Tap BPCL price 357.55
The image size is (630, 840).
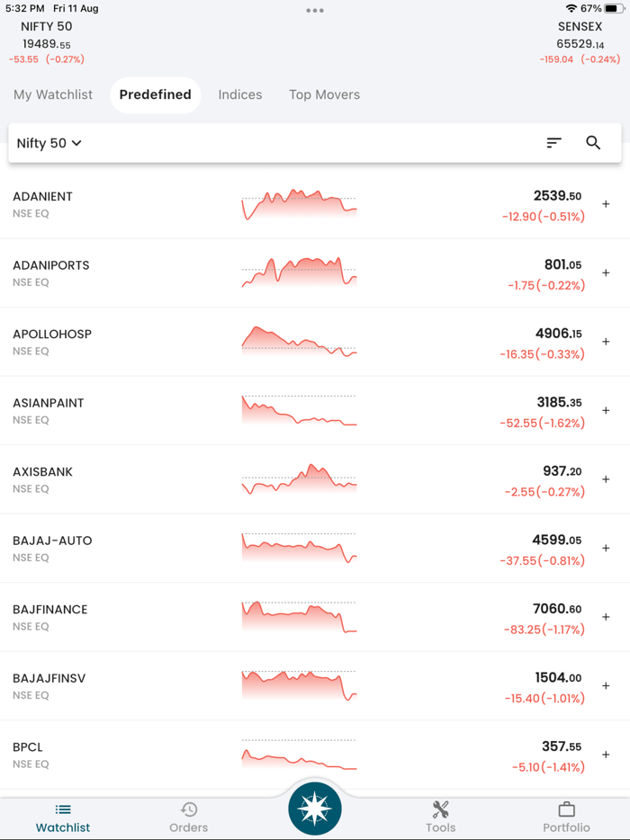(x=562, y=746)
